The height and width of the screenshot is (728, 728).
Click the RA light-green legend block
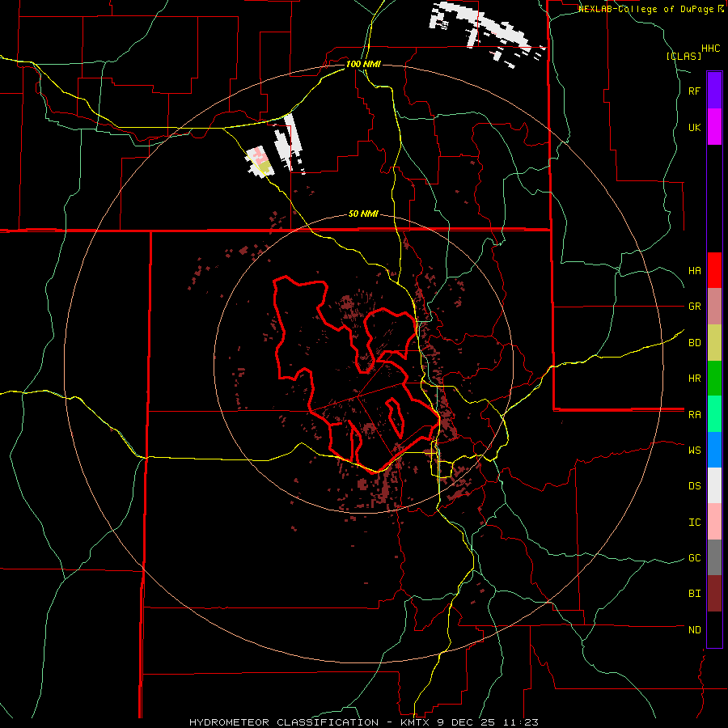714,414
